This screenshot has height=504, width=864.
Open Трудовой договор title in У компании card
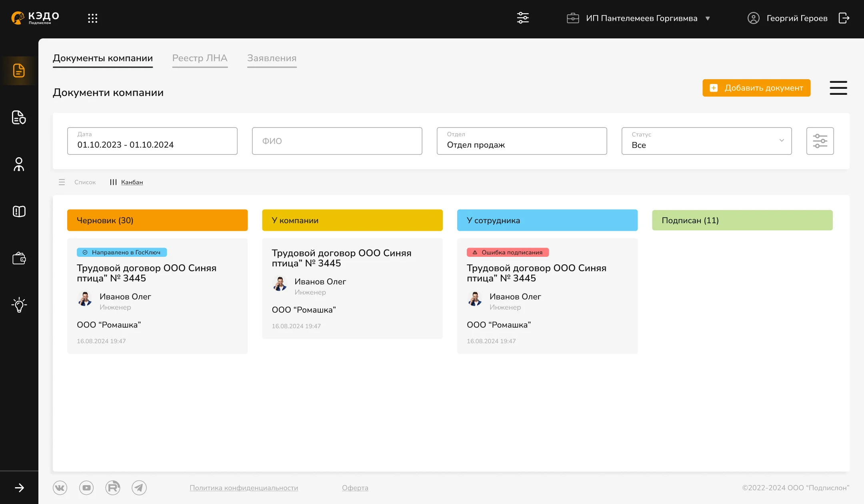pos(342,258)
